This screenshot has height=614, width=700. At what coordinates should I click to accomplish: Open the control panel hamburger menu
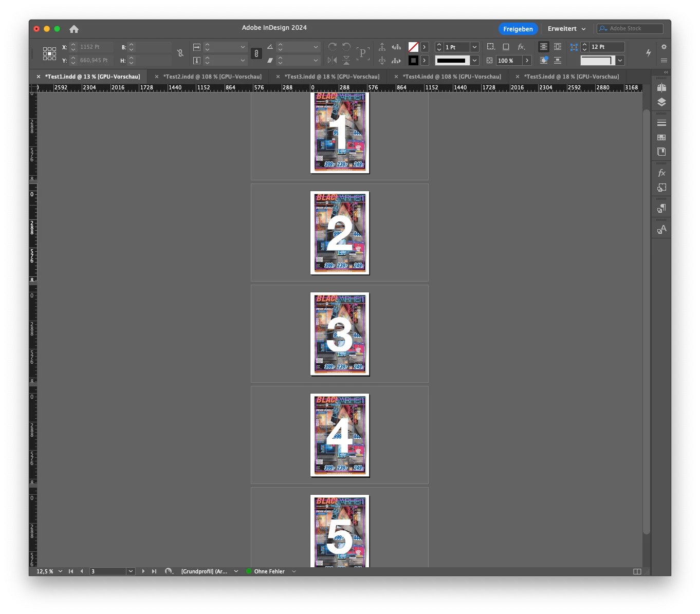pos(664,61)
